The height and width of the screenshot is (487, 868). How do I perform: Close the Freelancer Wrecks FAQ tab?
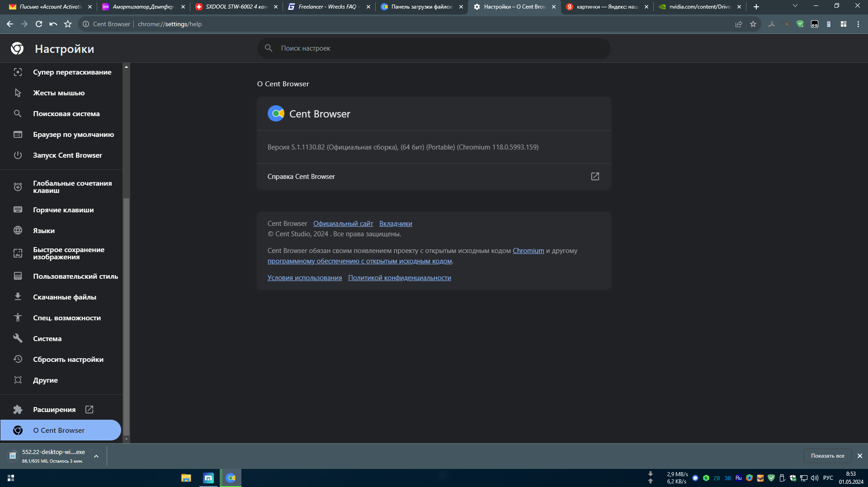368,7
